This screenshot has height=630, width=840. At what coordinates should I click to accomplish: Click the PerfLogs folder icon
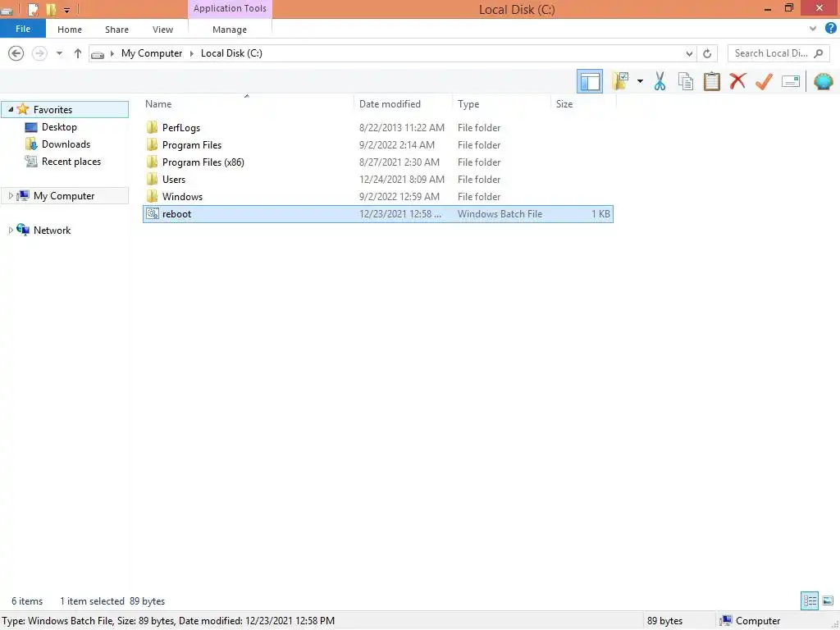tap(152, 127)
